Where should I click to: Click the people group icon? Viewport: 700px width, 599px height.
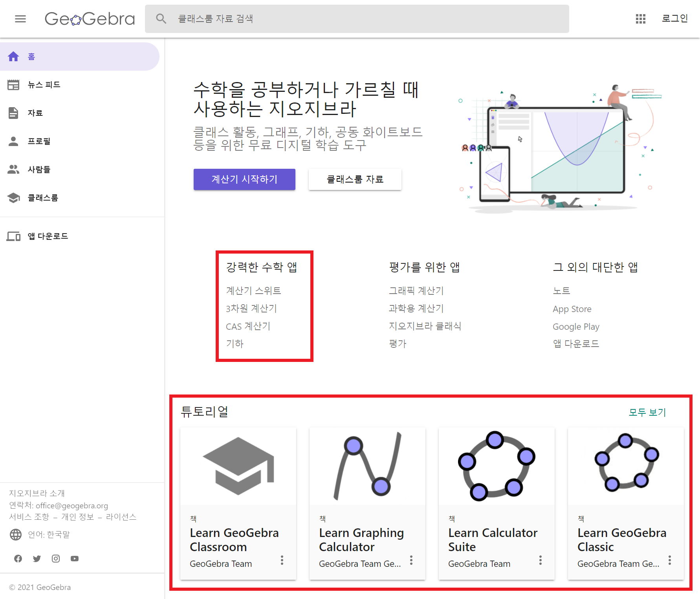tap(13, 170)
